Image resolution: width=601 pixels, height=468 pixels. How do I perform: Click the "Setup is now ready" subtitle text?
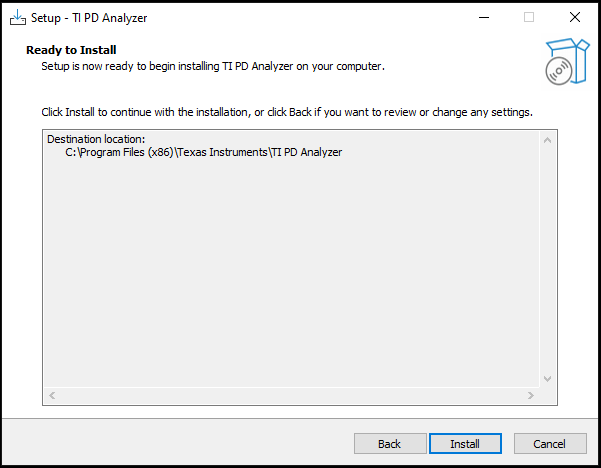pos(212,66)
